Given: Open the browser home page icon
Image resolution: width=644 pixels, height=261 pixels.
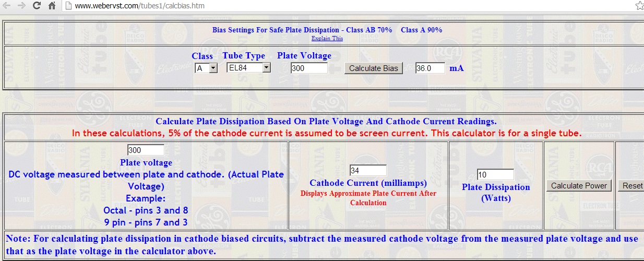Looking at the screenshot, I should point(52,6).
